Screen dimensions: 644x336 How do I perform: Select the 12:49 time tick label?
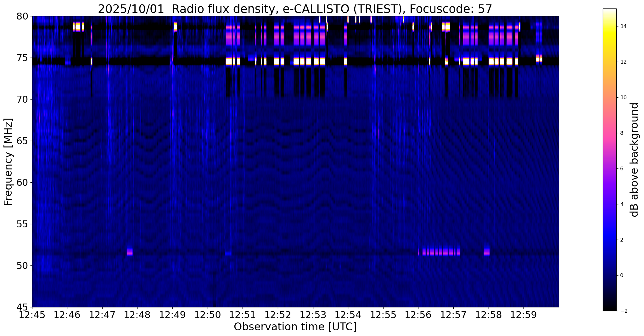[172, 315]
